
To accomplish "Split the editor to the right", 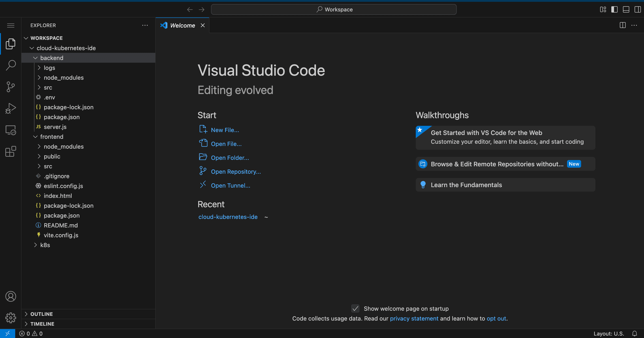I will pyautogui.click(x=623, y=25).
